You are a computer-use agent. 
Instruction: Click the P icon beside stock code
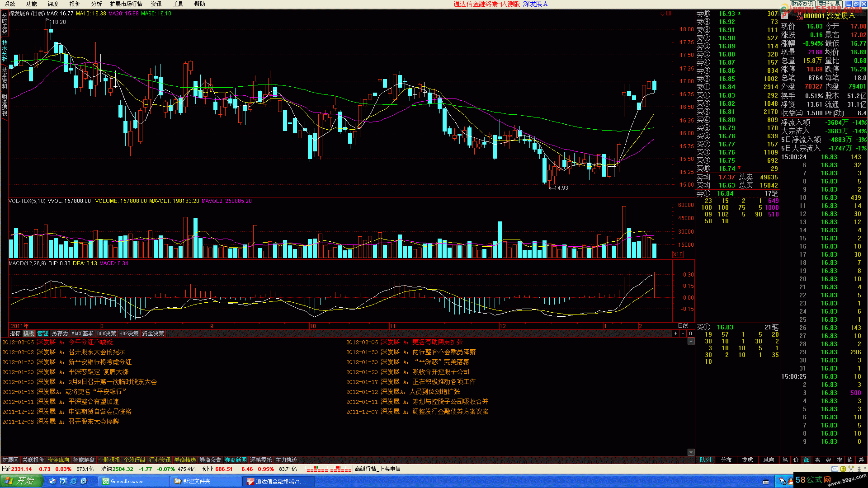785,16
